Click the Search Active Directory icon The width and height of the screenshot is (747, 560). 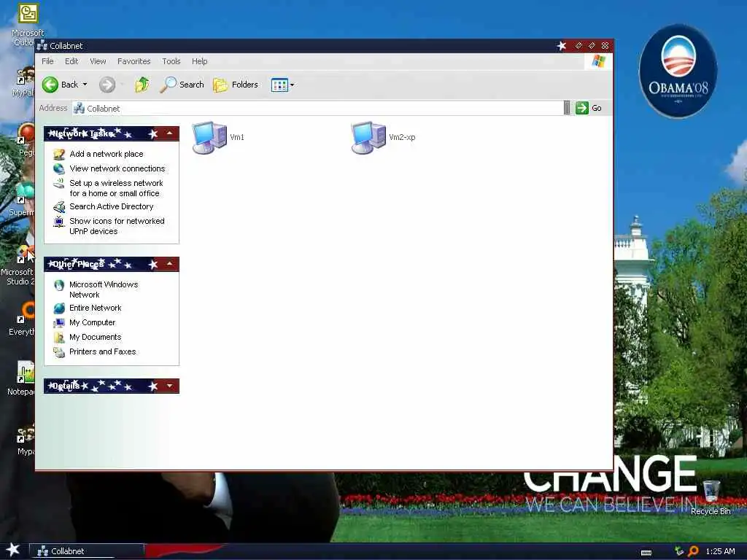point(59,207)
